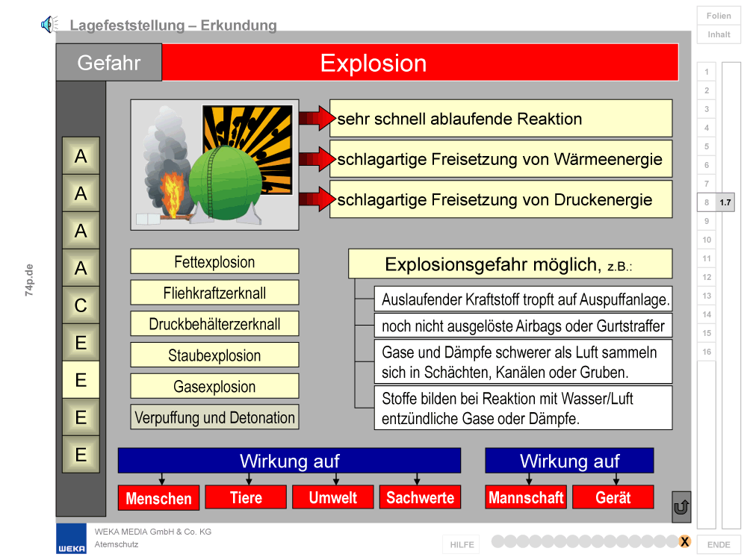The image size is (747, 560).
Task: Click the Gefahr header label
Action: coord(109,63)
